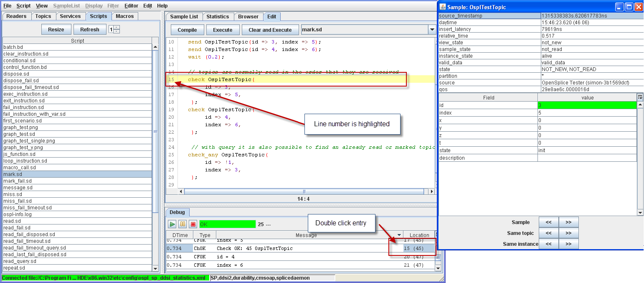The width and height of the screenshot is (644, 283).
Task: Open the Script menu
Action: 23,6
